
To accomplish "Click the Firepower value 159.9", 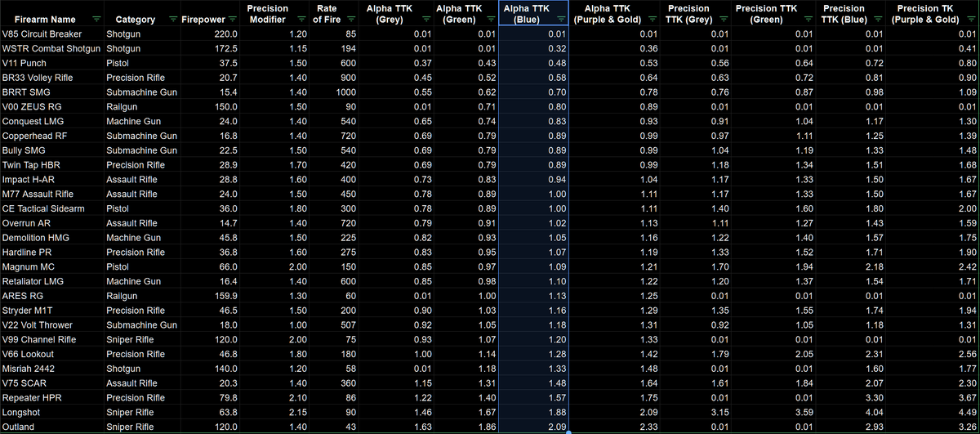I will pyautogui.click(x=225, y=296).
